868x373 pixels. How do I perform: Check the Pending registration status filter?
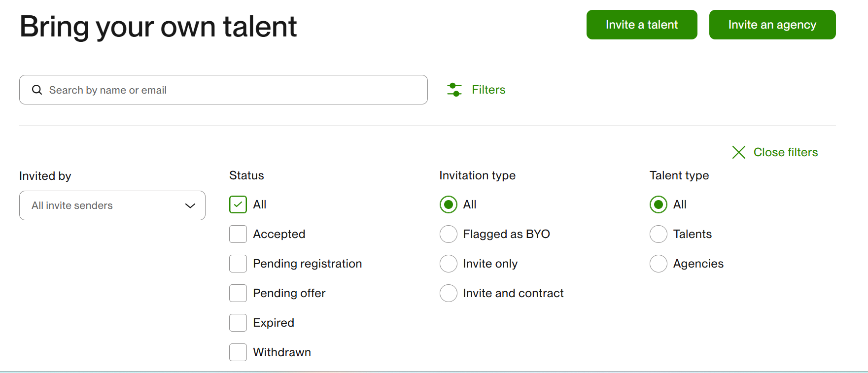click(x=238, y=264)
